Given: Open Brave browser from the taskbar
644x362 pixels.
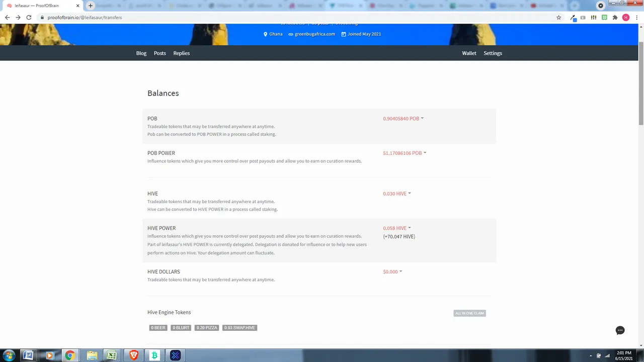Looking at the screenshot, I should (133, 355).
